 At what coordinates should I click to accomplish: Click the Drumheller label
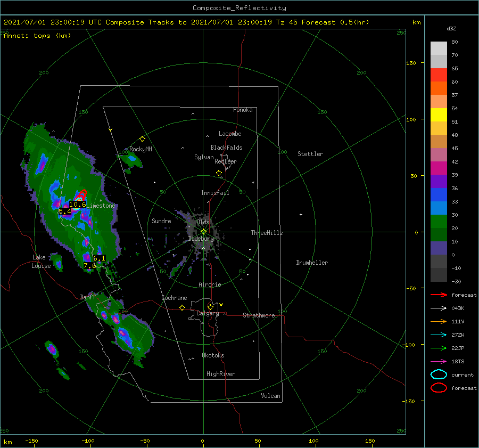click(312, 263)
